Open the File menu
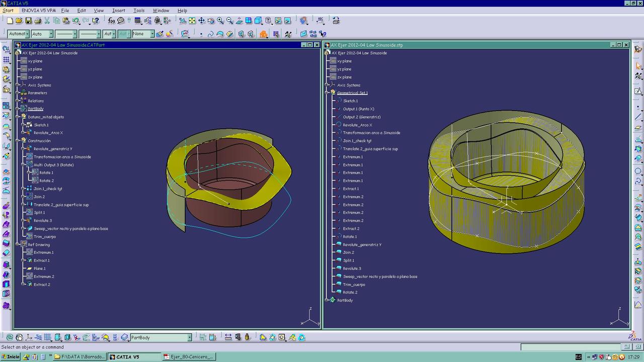 point(65,11)
